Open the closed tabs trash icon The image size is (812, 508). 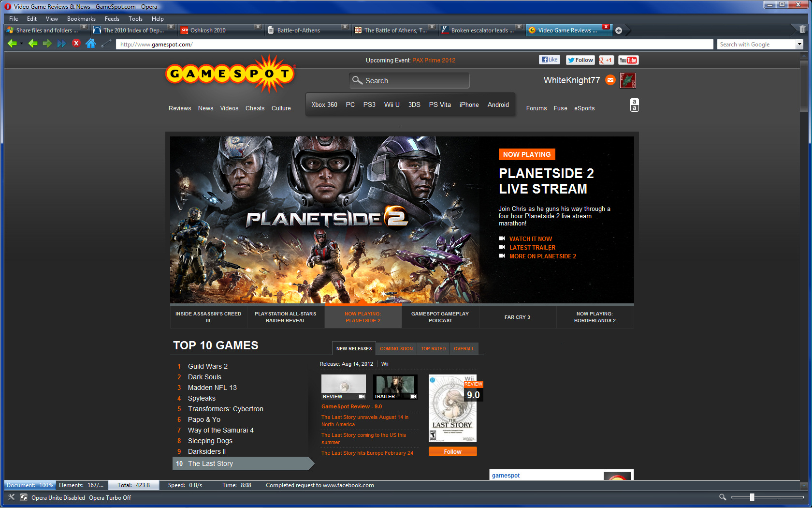tap(802, 29)
